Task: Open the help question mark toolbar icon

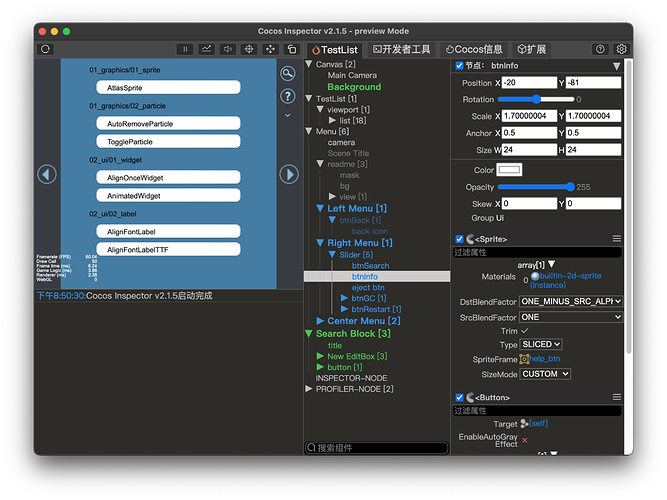Action: pyautogui.click(x=600, y=49)
